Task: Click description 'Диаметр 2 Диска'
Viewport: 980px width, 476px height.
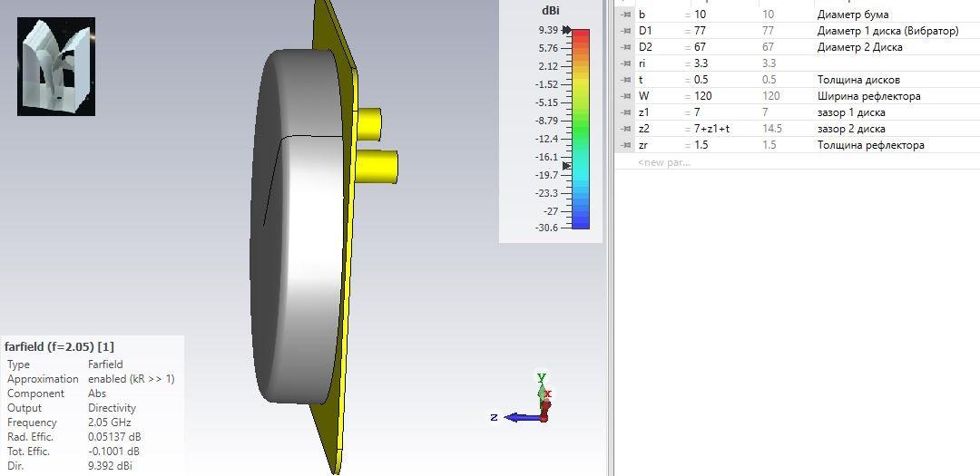Action: [859, 47]
